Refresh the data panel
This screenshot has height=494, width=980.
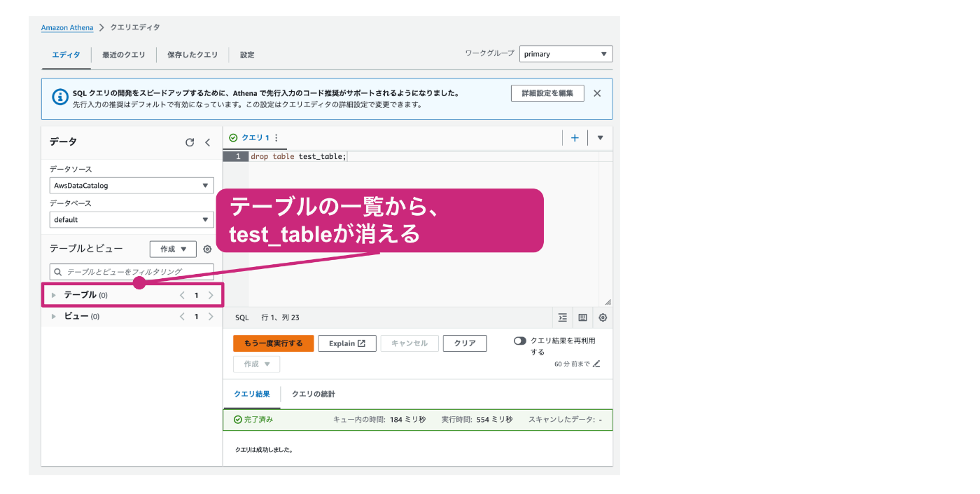pos(190,142)
